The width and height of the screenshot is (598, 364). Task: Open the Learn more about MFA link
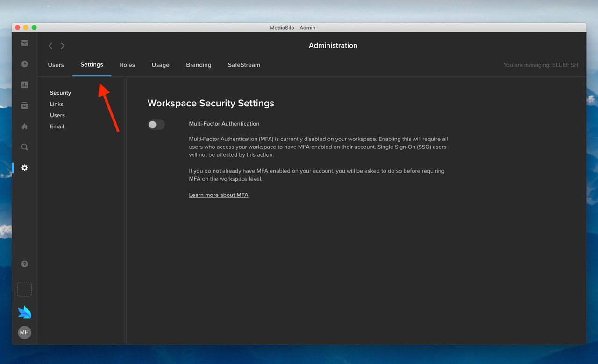[x=218, y=195]
